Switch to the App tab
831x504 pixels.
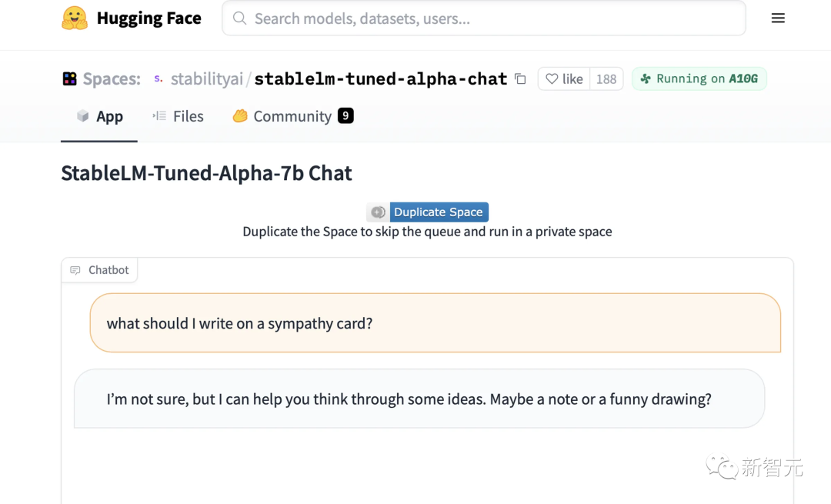[x=99, y=116]
